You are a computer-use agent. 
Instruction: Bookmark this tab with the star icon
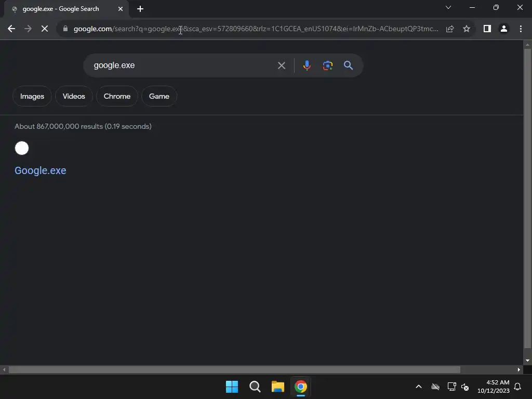tap(467, 29)
